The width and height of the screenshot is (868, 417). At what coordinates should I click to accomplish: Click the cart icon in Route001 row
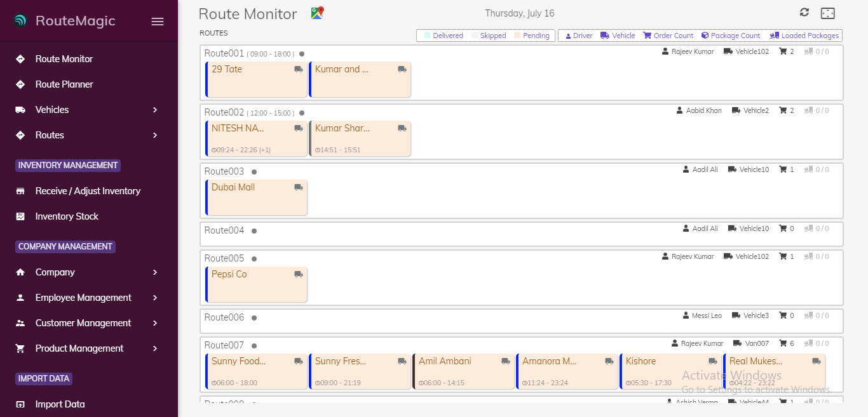[783, 51]
